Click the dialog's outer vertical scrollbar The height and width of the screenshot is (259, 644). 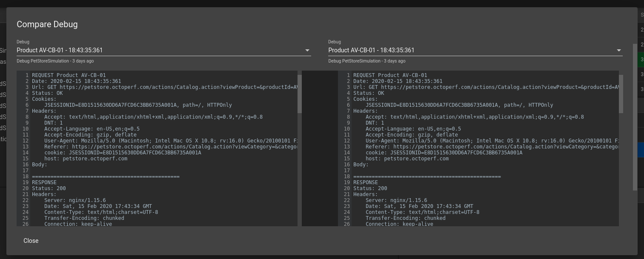pos(635,117)
